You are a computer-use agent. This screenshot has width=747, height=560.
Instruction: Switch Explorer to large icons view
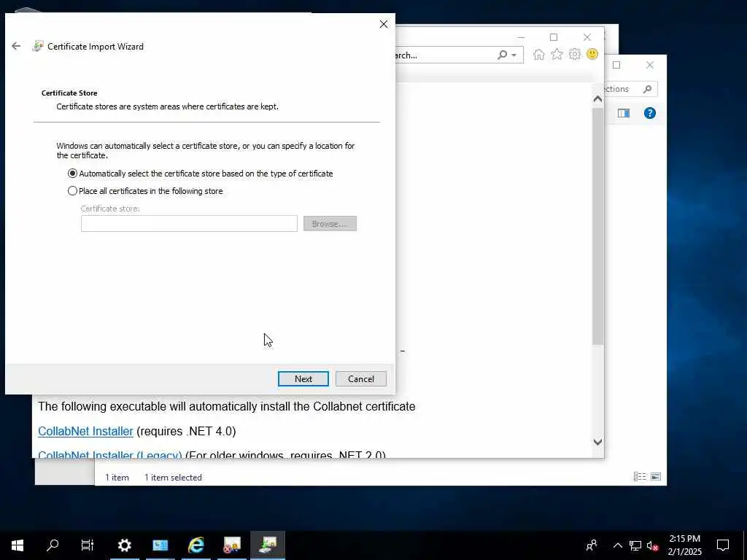pyautogui.click(x=656, y=477)
